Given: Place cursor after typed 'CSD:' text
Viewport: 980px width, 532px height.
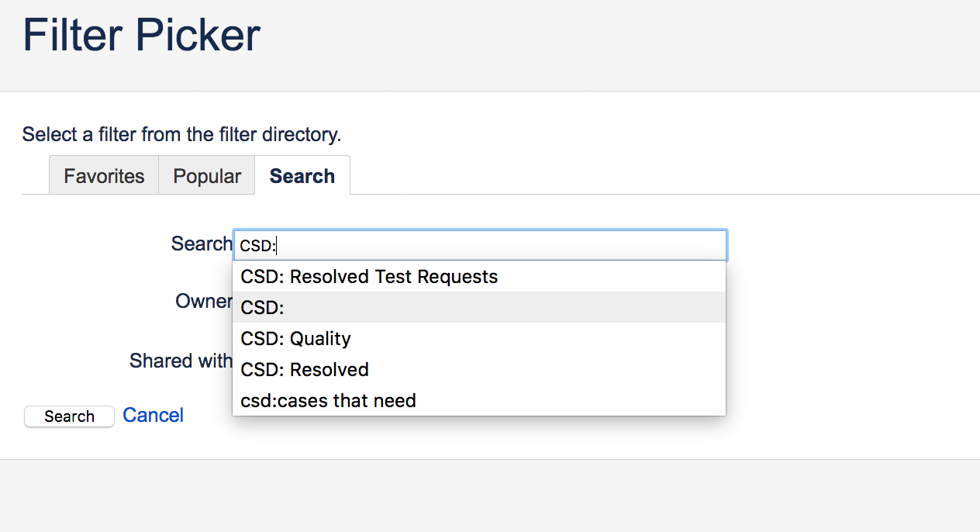Looking at the screenshot, I should 277,246.
